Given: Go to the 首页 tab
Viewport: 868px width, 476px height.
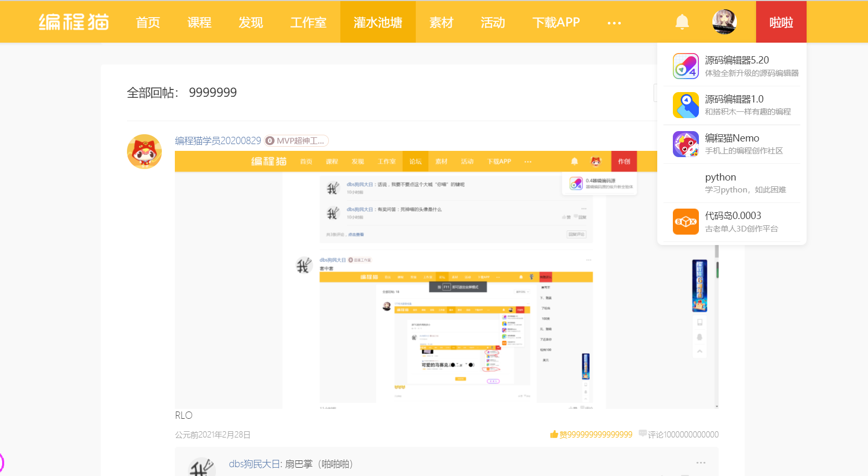Looking at the screenshot, I should pyautogui.click(x=148, y=22).
